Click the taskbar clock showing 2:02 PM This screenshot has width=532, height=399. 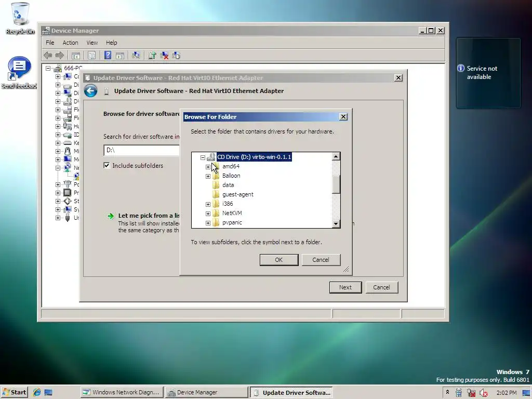coord(506,393)
